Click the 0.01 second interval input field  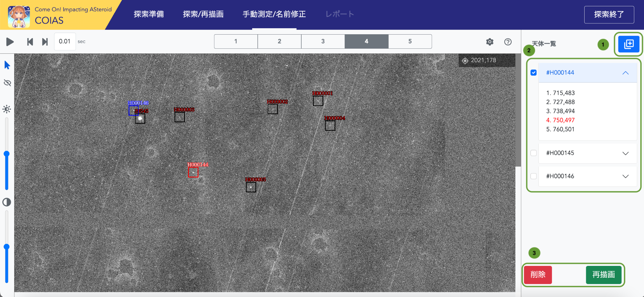[65, 41]
